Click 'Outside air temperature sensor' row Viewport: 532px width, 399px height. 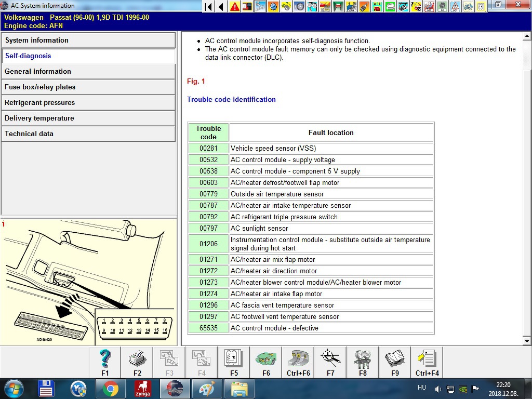(x=331, y=194)
